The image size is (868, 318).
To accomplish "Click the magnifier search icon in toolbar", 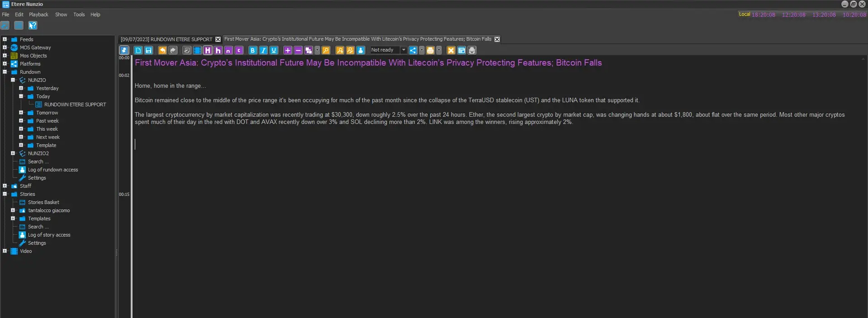I will coord(326,50).
